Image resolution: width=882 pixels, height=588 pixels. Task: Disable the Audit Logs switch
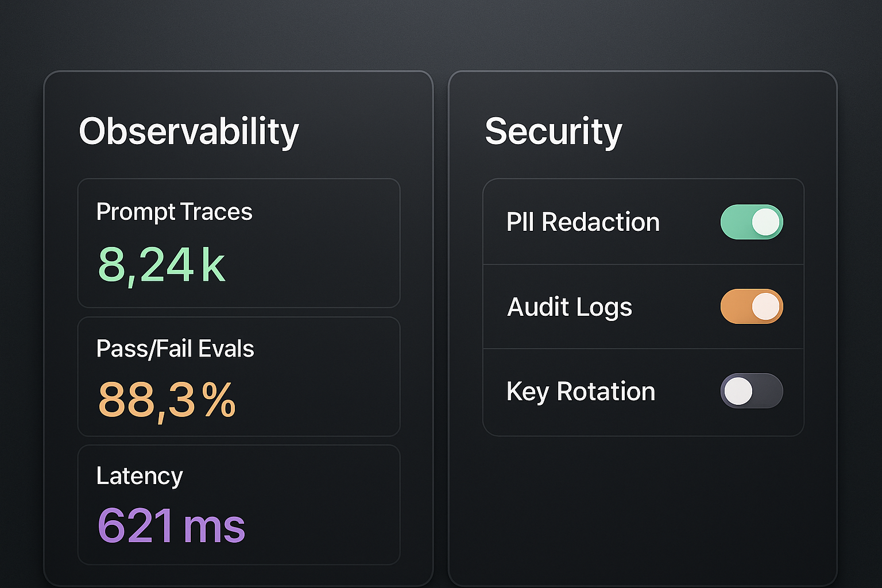point(751,307)
